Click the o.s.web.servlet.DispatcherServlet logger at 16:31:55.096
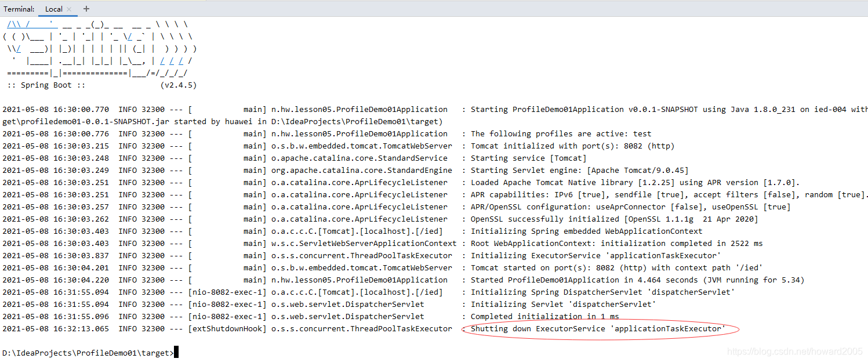Image resolution: width=868 pixels, height=362 pixels. pyautogui.click(x=348, y=317)
